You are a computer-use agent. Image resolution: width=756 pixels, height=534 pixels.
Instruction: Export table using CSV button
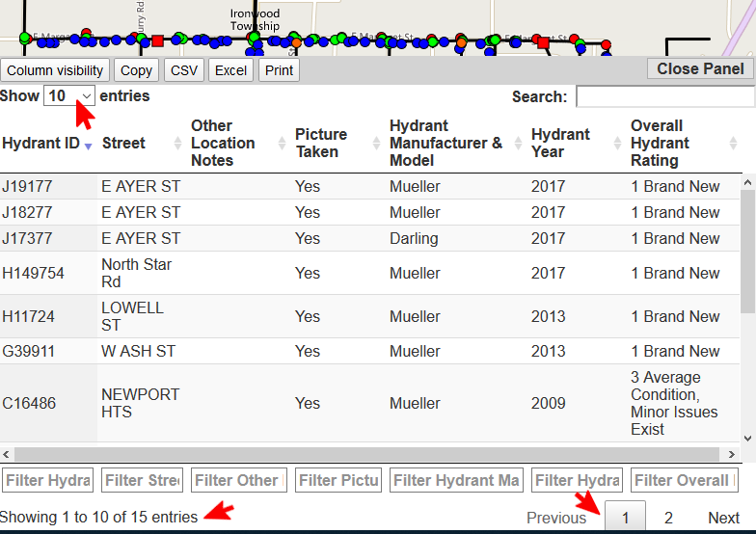(x=183, y=70)
